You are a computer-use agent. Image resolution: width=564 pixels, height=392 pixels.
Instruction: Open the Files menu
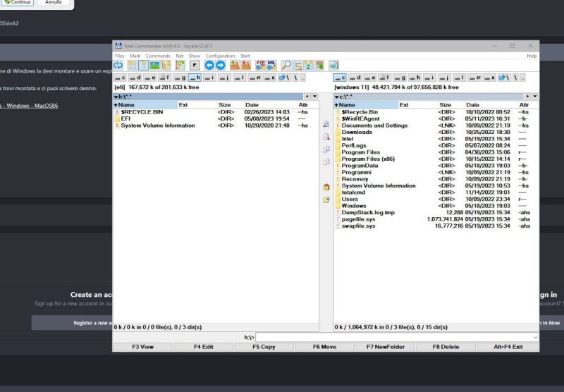(x=119, y=56)
